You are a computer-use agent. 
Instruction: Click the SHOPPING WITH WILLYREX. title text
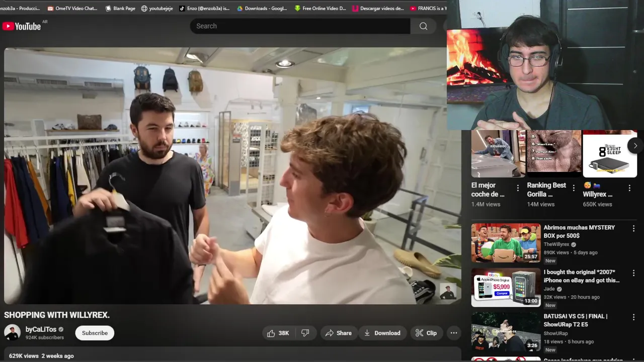57,315
